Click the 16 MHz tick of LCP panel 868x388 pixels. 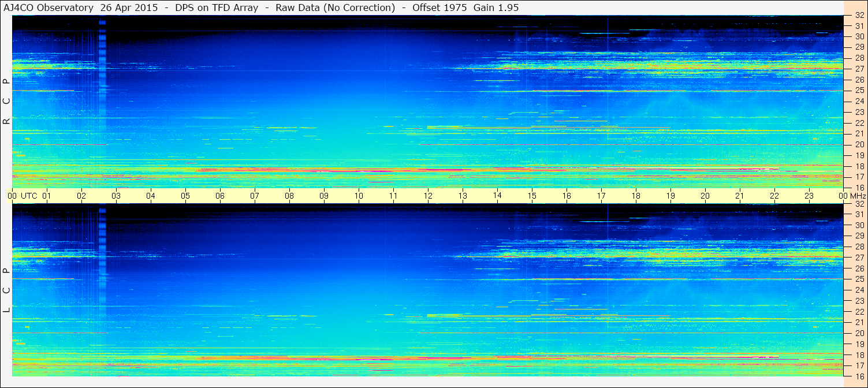(x=859, y=375)
